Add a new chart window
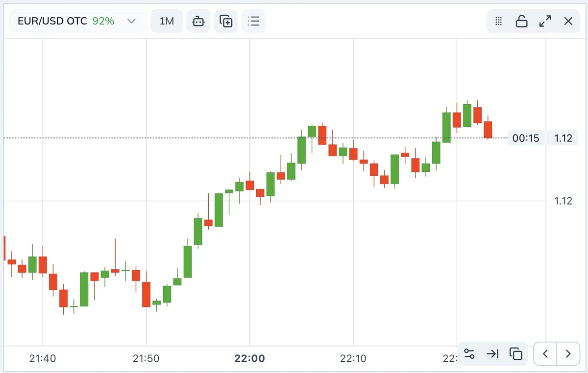Image resolution: width=588 pixels, height=373 pixels. [x=226, y=21]
